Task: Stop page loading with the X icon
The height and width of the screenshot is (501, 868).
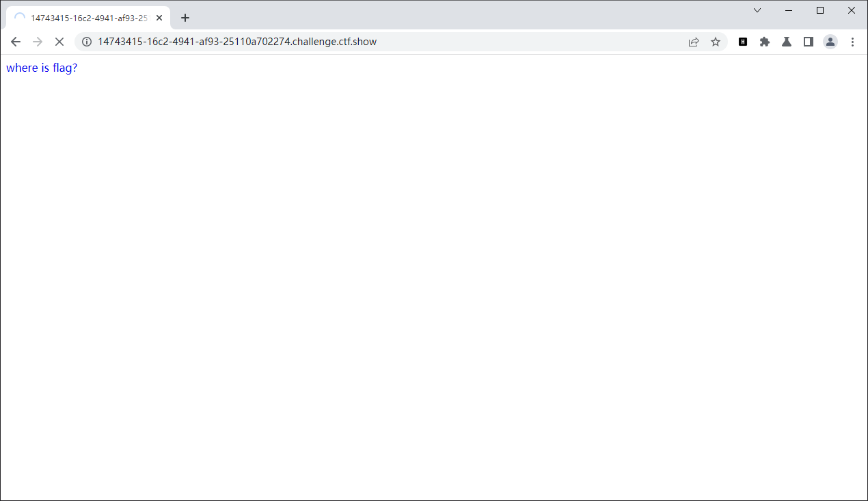Action: pyautogui.click(x=59, y=42)
